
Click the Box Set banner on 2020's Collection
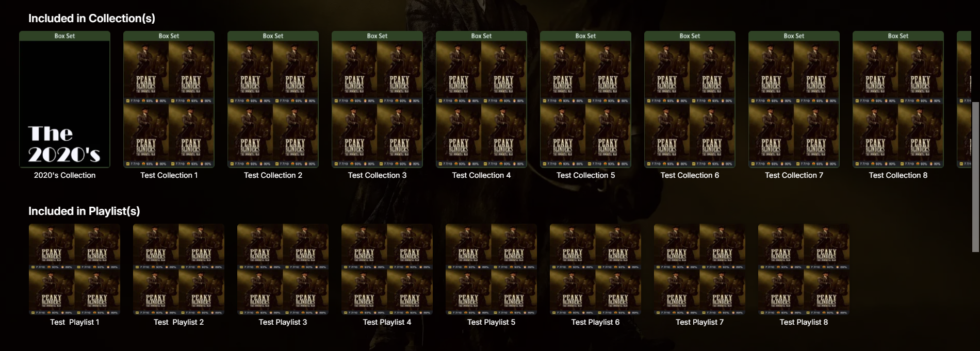[x=64, y=36]
